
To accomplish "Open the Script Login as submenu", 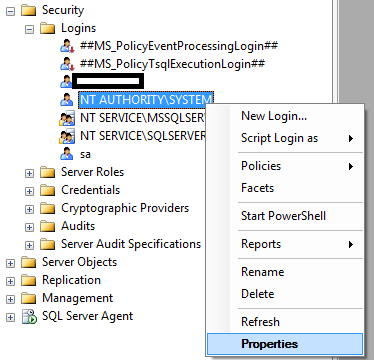I will (x=284, y=138).
